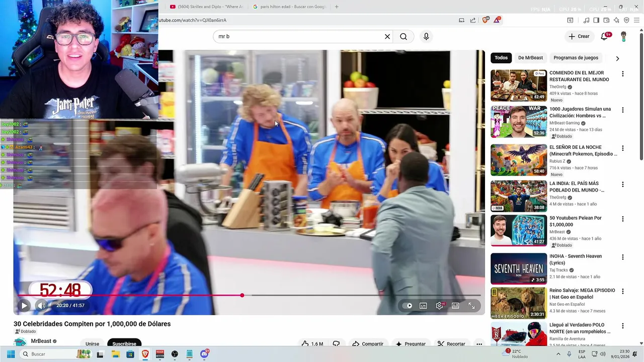
Task: Like the video (1.6 M thumbs up)
Action: (312, 344)
